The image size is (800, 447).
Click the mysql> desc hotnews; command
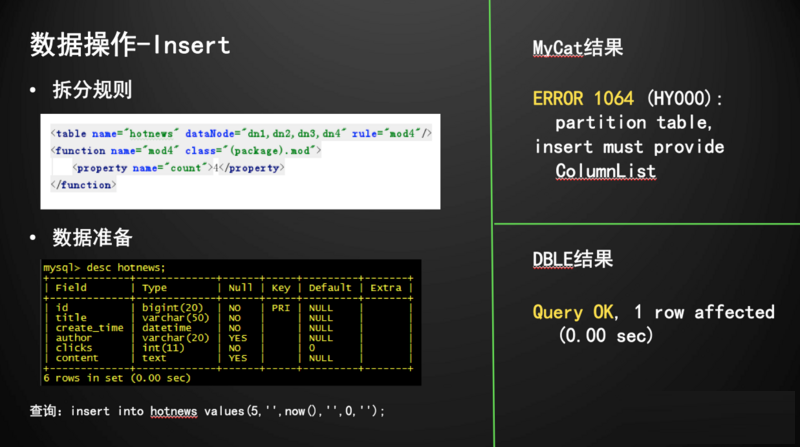(x=105, y=267)
